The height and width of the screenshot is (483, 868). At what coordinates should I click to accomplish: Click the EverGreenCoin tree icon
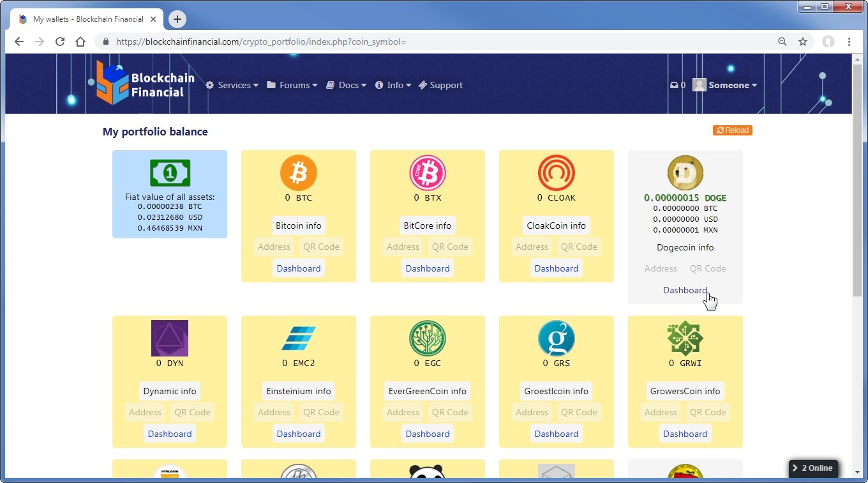(x=427, y=338)
